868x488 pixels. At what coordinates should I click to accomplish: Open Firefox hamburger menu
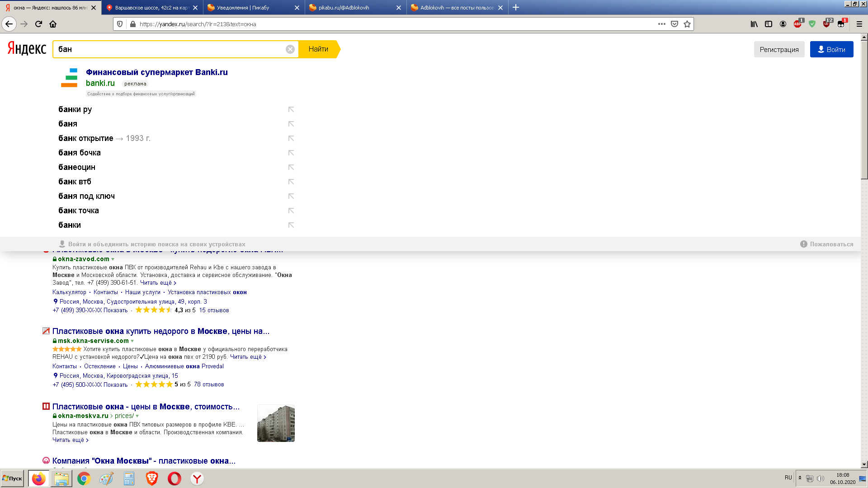(859, 24)
